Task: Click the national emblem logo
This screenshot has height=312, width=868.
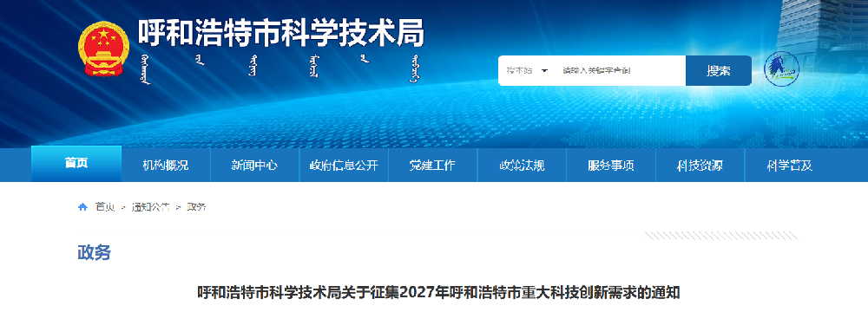Action: tap(103, 49)
